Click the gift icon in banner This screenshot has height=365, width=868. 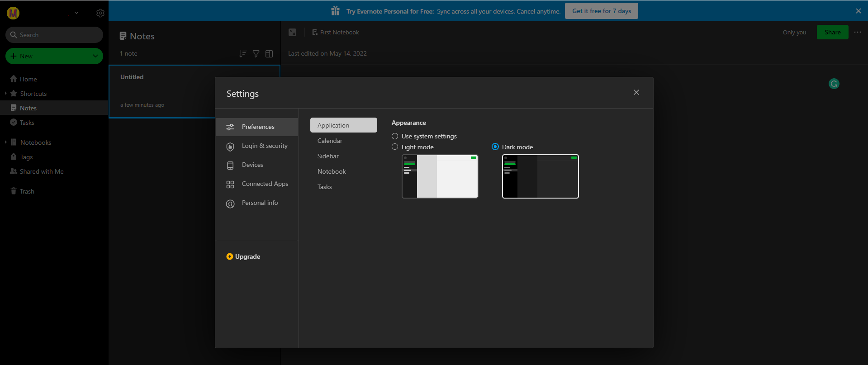click(x=335, y=11)
